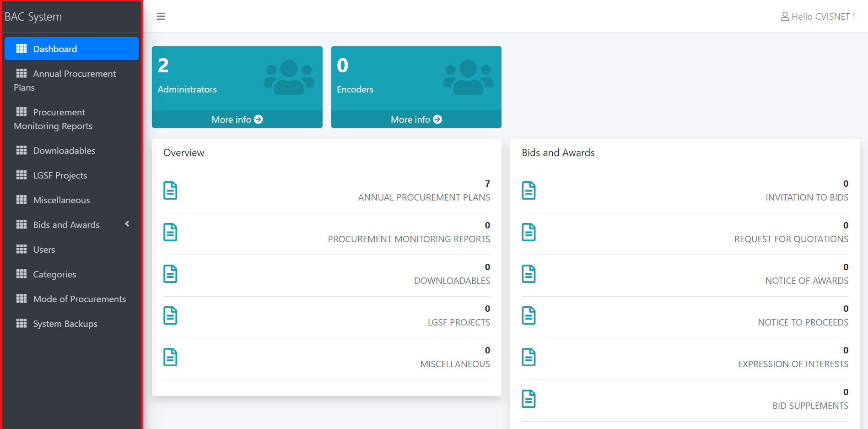Expand the Bids and Awards submenu arrow
The height and width of the screenshot is (429, 868).
coord(127,224)
